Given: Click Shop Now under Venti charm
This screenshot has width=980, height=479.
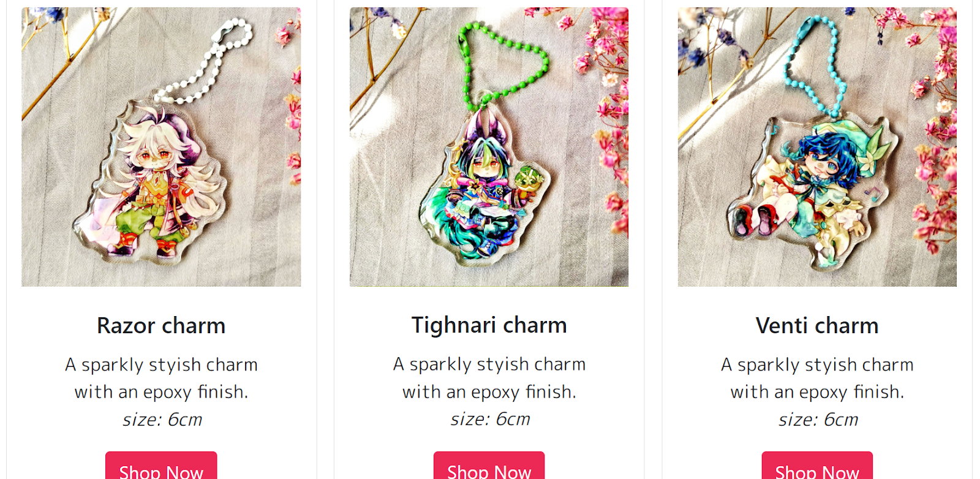Looking at the screenshot, I should [x=817, y=467].
